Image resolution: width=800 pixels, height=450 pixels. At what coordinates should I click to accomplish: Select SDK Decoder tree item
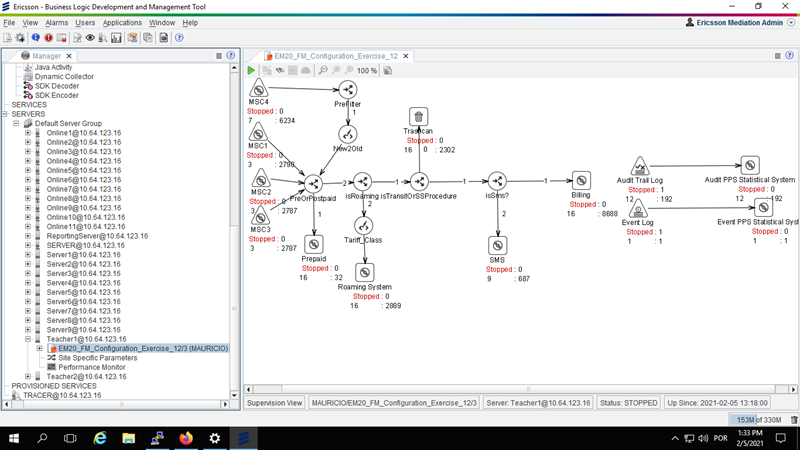[x=57, y=86]
